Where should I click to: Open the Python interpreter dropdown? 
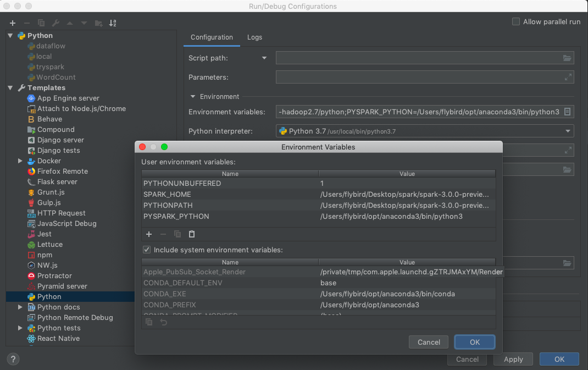(x=568, y=131)
